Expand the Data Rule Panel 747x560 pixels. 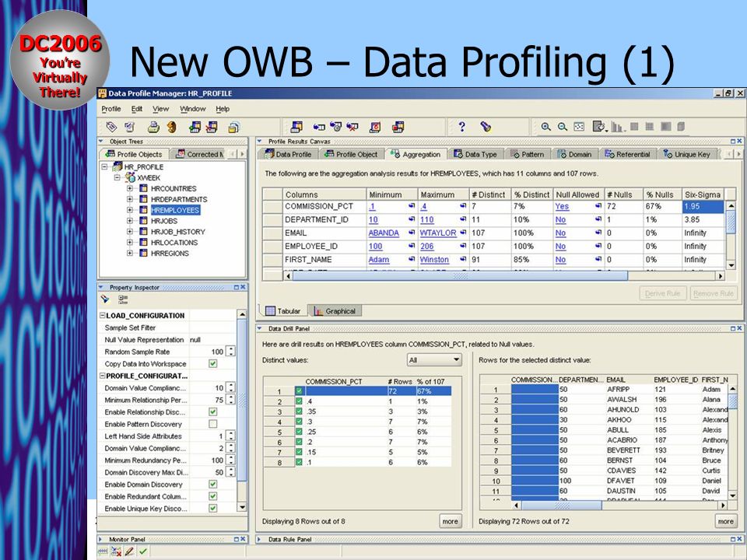click(x=259, y=539)
